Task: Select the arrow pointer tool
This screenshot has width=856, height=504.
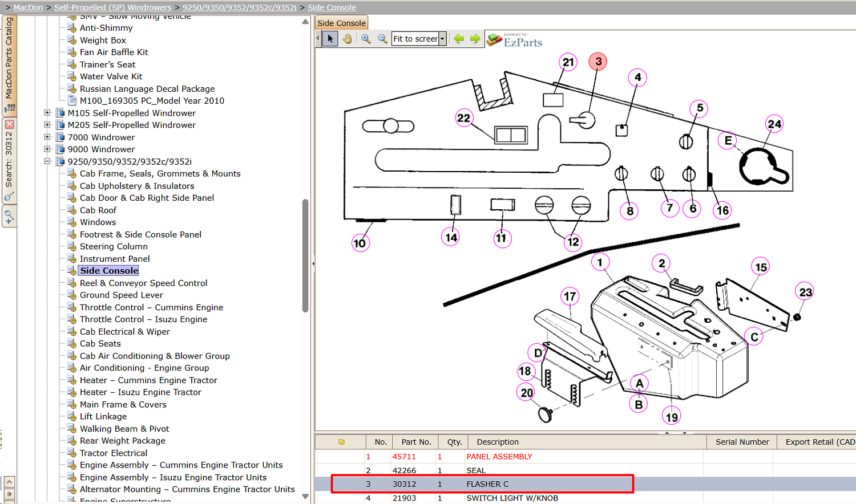Action: (x=330, y=39)
